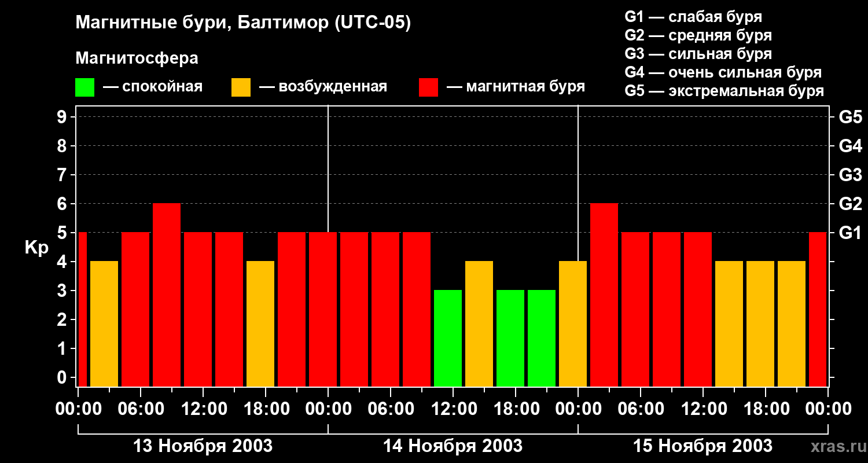Click the "Магнитосфера" heading
This screenshot has width=868, height=463.
(137, 58)
